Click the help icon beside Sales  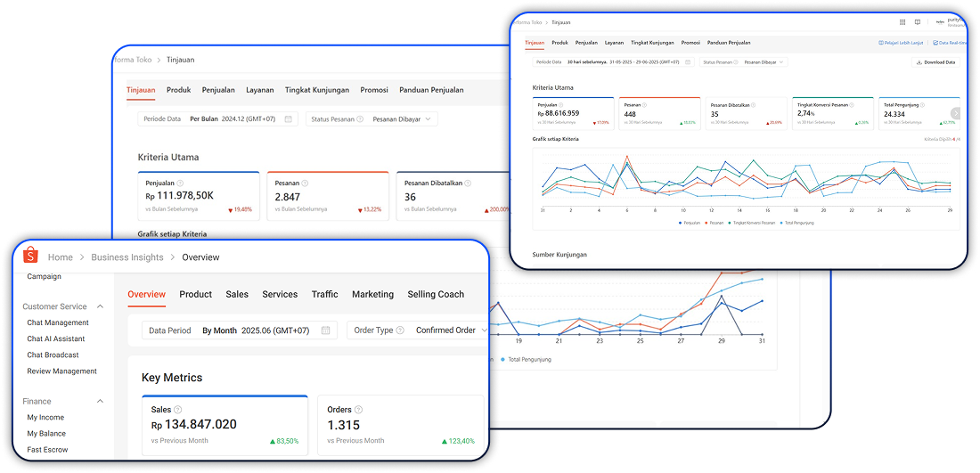178,410
